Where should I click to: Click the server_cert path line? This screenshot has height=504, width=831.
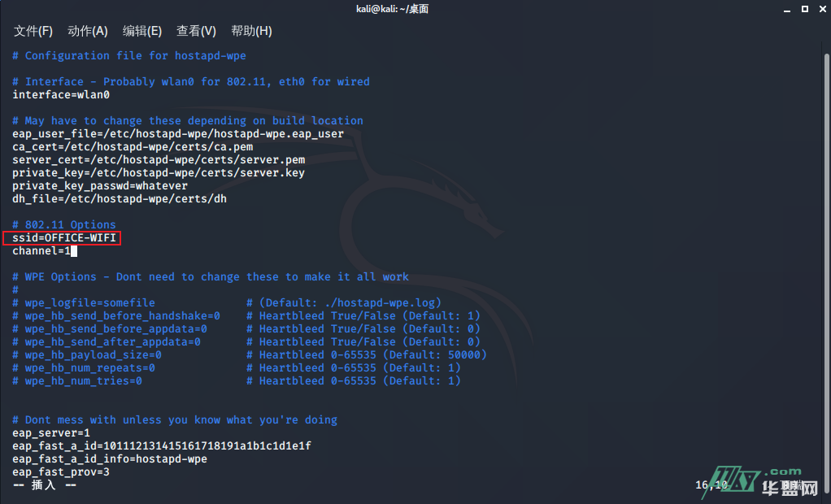[x=159, y=160]
